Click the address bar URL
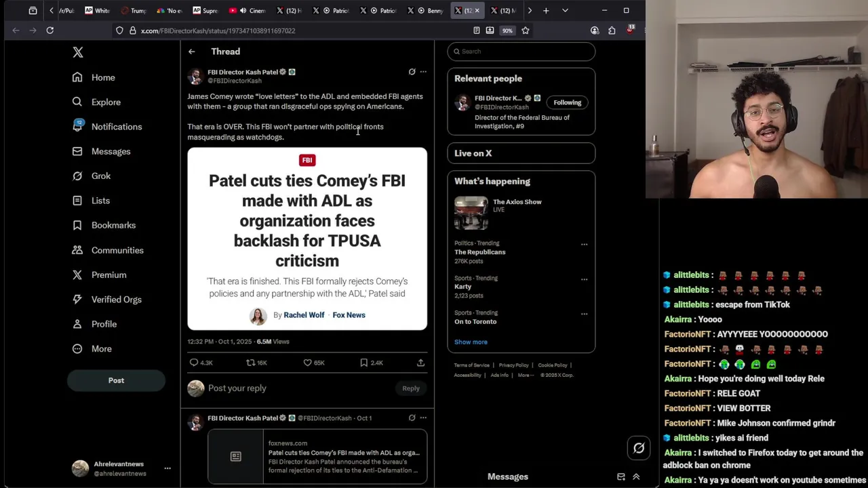 pos(218,30)
